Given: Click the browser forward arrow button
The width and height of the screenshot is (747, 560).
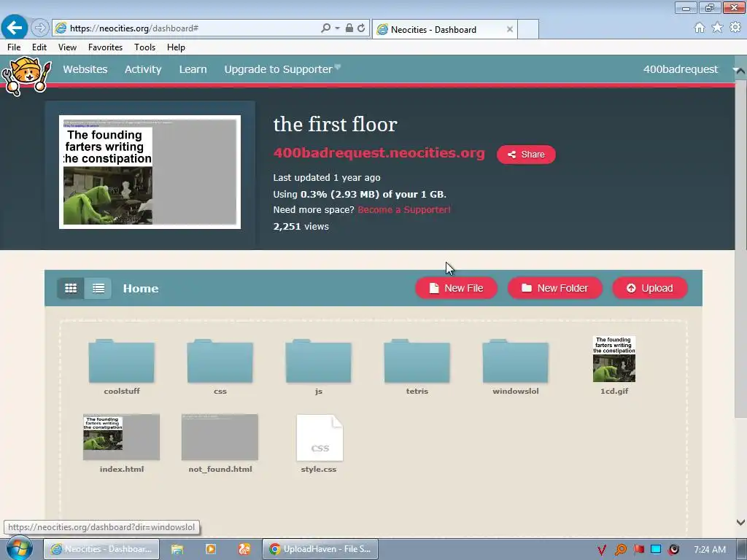Looking at the screenshot, I should pyautogui.click(x=40, y=28).
